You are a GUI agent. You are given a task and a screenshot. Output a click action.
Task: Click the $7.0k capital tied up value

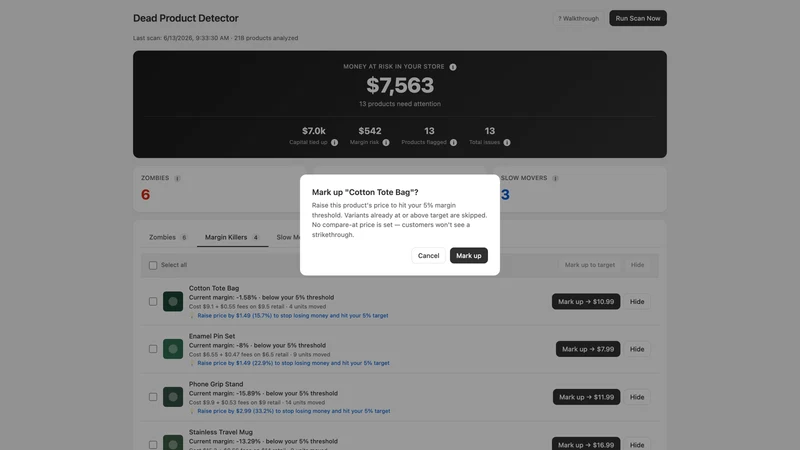point(314,131)
